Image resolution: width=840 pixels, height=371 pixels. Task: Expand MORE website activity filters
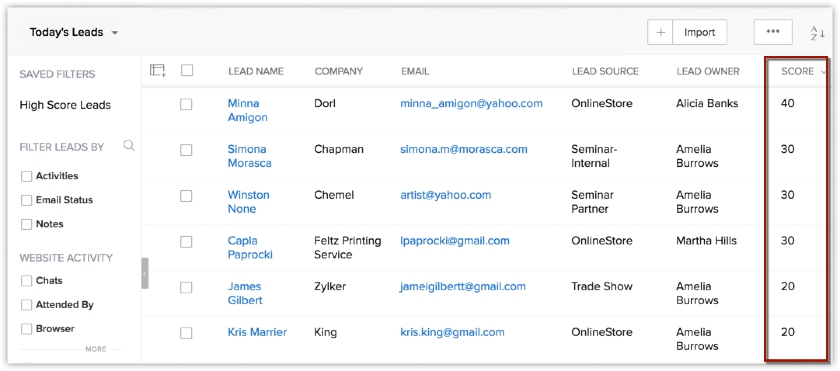[x=96, y=349]
